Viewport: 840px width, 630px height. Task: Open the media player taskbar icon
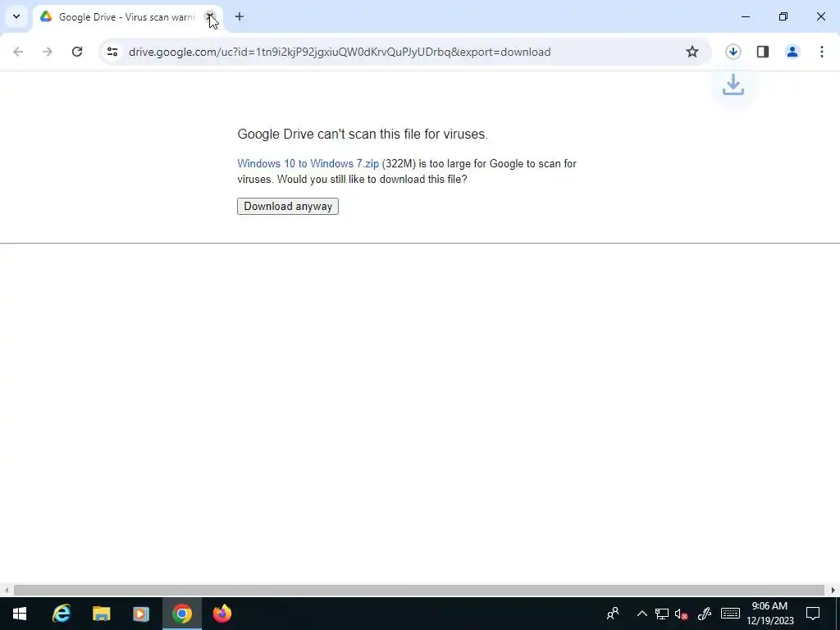[x=141, y=614]
